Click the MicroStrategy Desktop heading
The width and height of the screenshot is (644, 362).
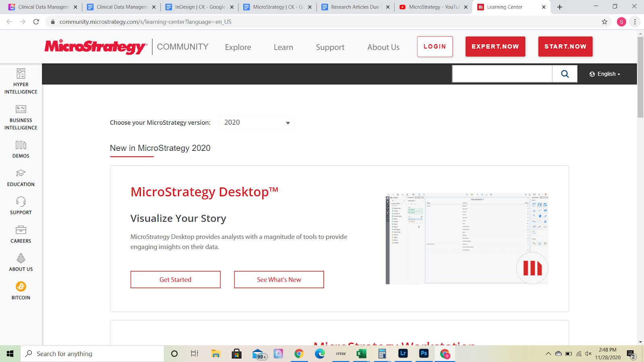(x=204, y=192)
